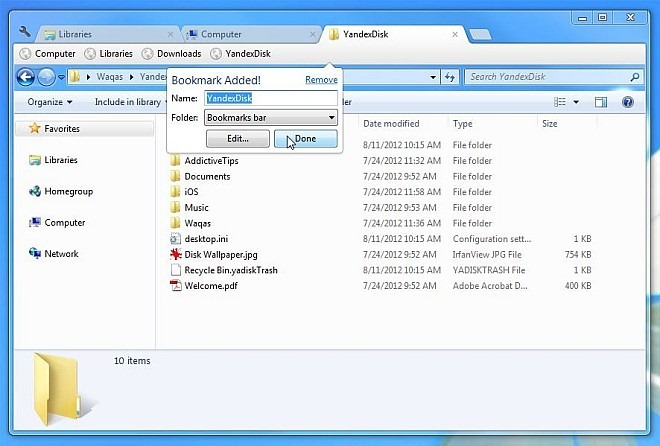Open the YandexDisk bookmark in bar
This screenshot has width=660, height=446.
(240, 54)
